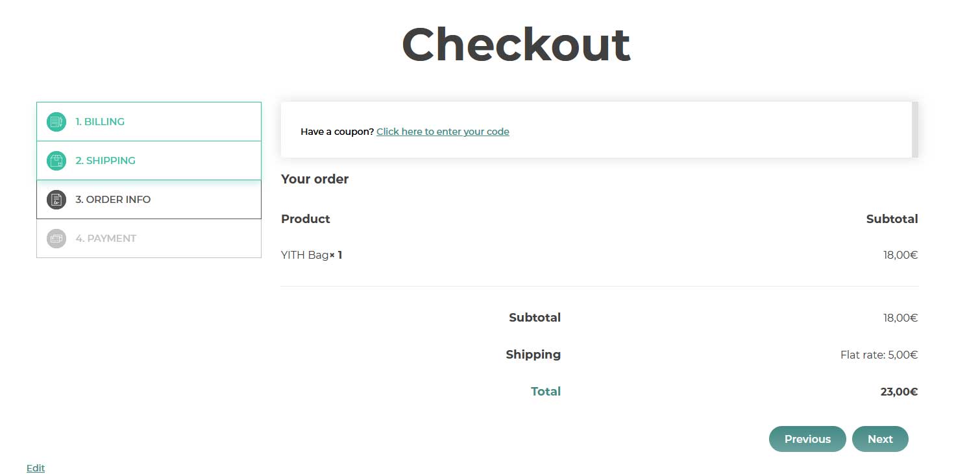Click the Product column header
The height and width of the screenshot is (474, 980).
(306, 219)
